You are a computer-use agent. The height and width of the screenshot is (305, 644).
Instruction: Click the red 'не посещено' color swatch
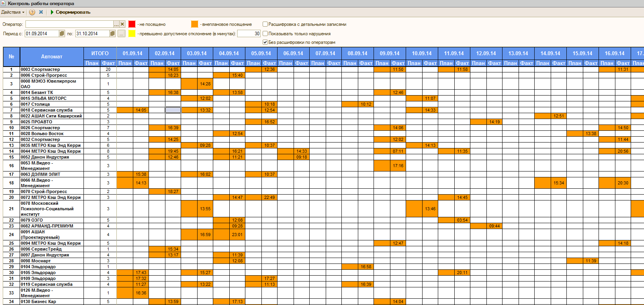coord(132,24)
